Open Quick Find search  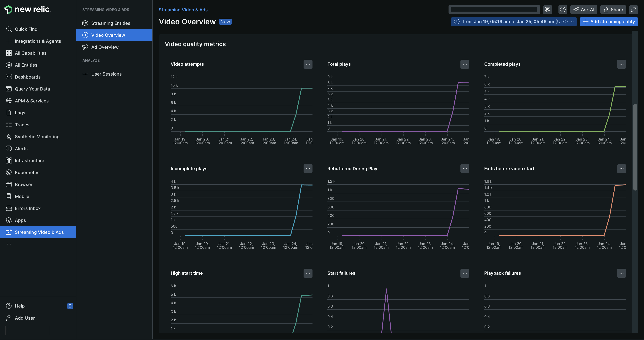coord(26,29)
